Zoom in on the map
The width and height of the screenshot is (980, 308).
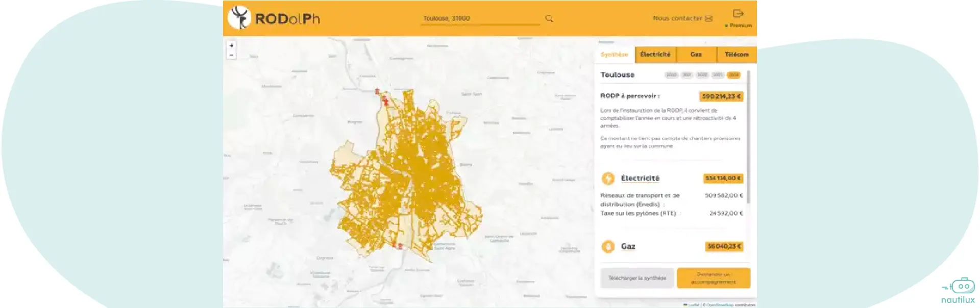[x=231, y=45]
